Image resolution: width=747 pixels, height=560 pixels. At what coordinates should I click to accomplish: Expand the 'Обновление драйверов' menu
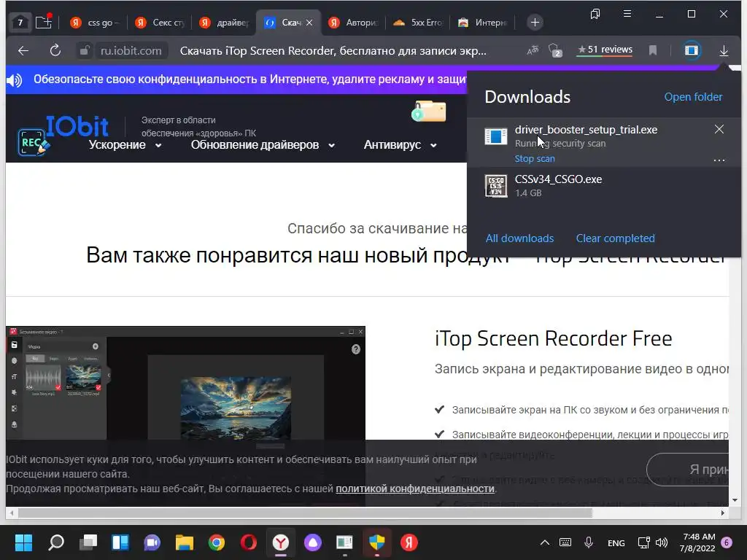[x=263, y=145]
